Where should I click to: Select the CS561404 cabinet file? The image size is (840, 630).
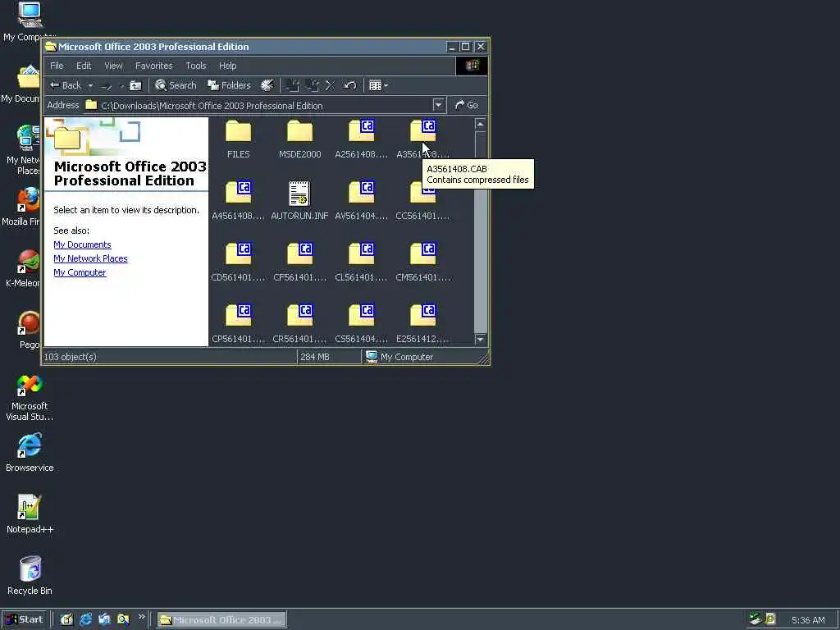tap(361, 323)
